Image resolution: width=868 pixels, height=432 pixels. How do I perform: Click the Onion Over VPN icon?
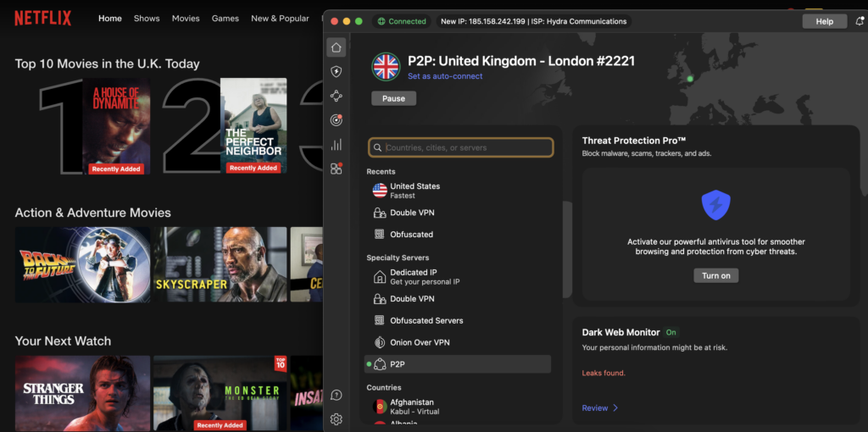pos(380,342)
